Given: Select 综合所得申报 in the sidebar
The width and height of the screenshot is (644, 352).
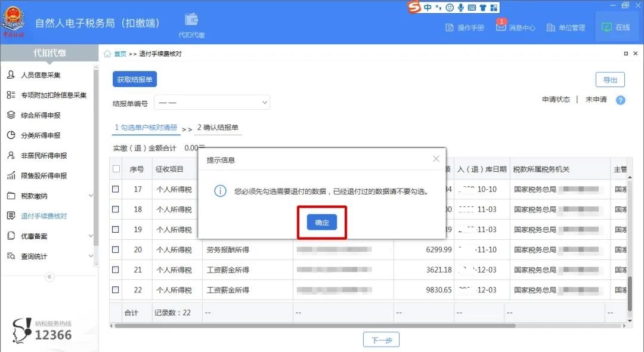Looking at the screenshot, I should point(41,115).
